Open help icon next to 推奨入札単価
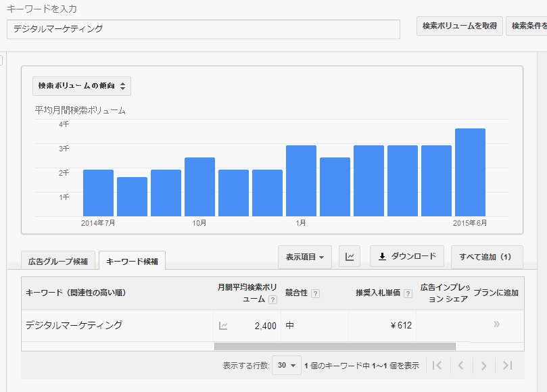547x392 pixels. pyautogui.click(x=408, y=293)
